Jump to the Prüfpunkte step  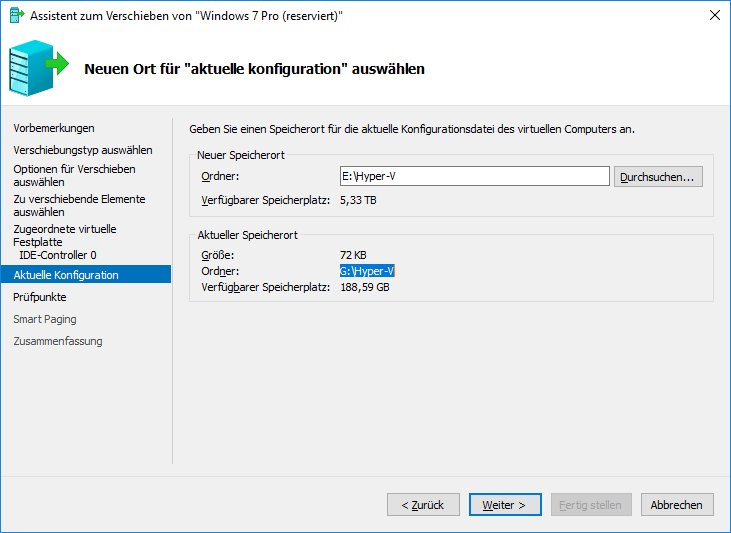coord(40,297)
